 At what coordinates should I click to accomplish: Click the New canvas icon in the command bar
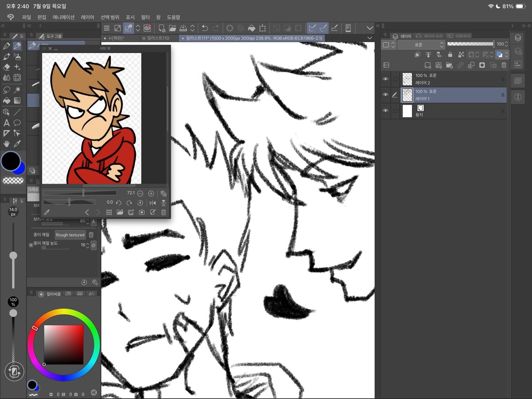tap(162, 28)
